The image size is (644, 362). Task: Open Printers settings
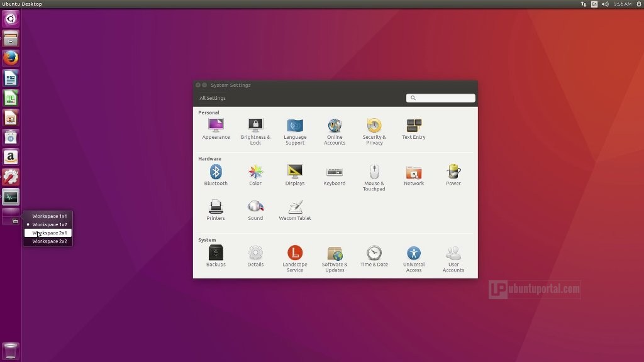coord(216,210)
